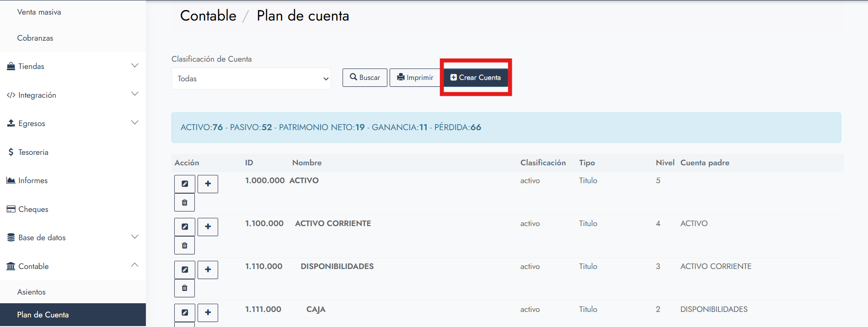Click edit icon for ACTIVO CORRIENTE
868x327 pixels.
[x=185, y=227]
